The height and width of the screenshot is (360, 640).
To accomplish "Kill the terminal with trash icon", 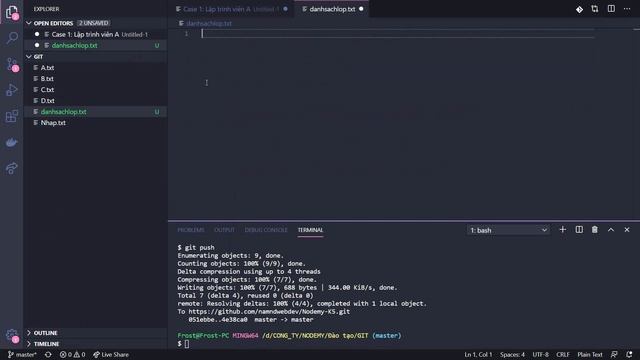I will coord(595,230).
